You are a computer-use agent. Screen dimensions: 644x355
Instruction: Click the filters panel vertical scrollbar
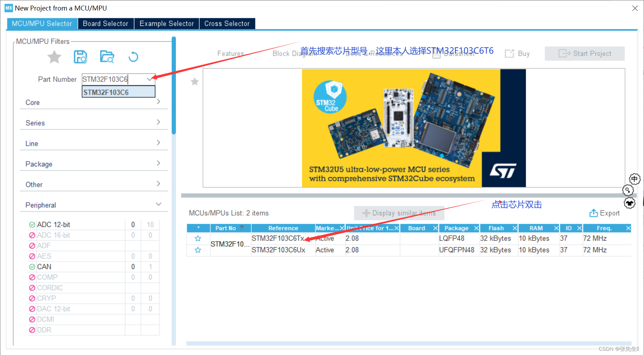[173, 85]
